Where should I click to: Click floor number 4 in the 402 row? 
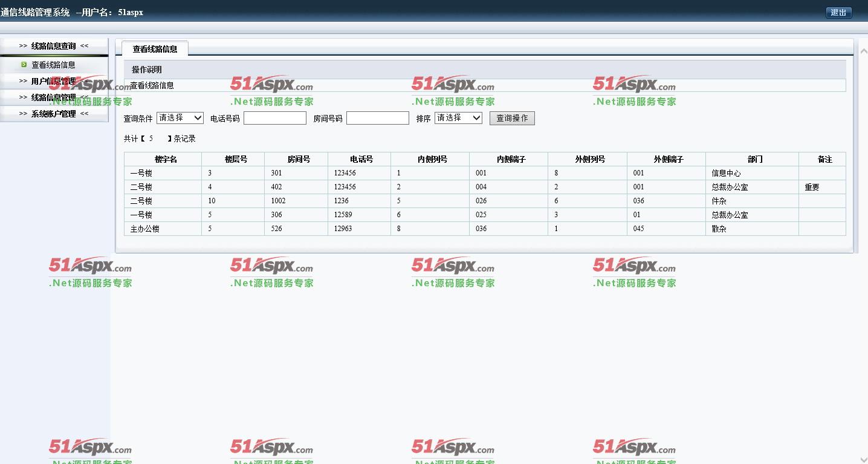pos(210,187)
